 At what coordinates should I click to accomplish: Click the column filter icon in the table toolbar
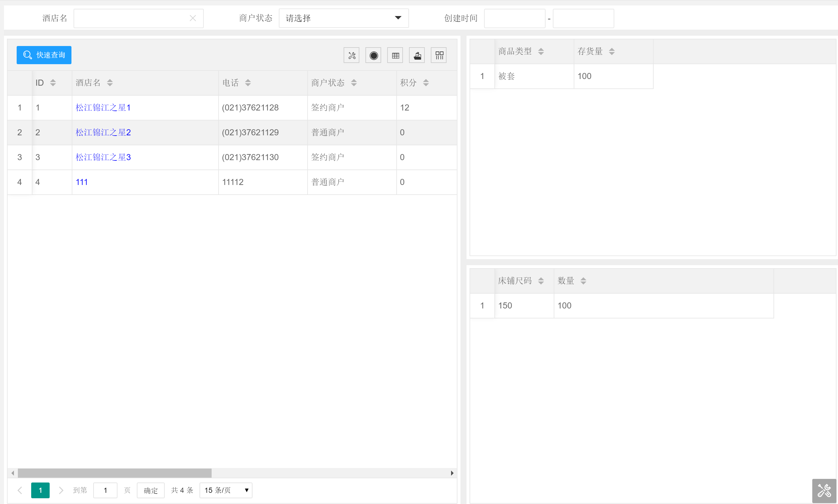pos(439,55)
